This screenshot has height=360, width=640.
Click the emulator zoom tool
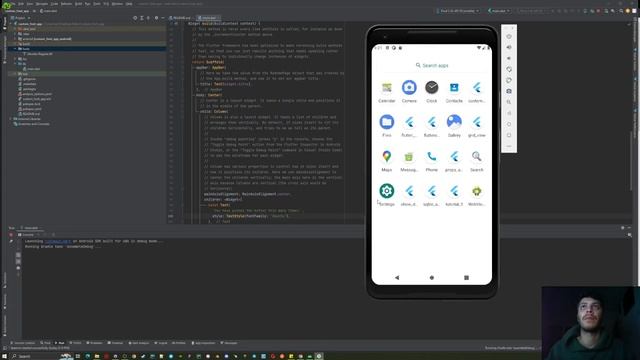click(509, 102)
